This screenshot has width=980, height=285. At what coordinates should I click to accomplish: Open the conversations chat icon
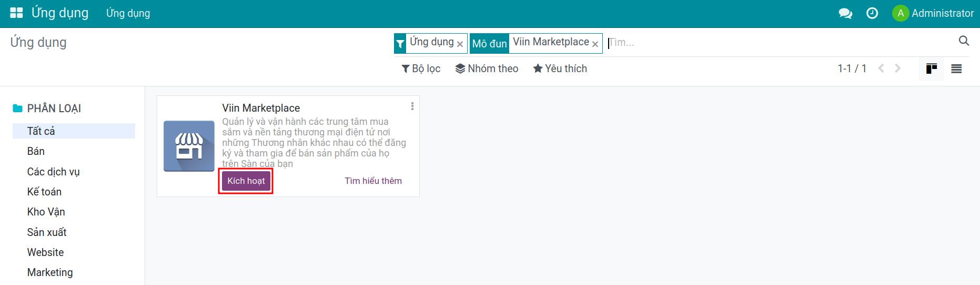point(845,14)
